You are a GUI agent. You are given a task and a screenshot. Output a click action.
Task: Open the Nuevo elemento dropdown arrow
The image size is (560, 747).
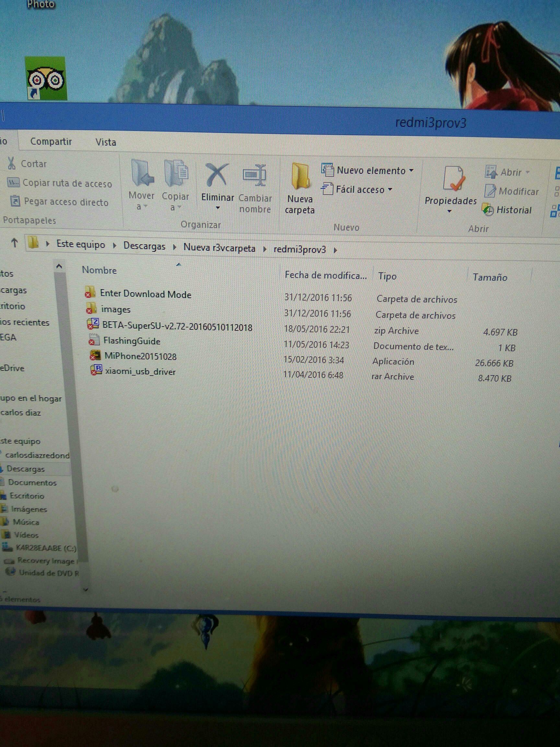pos(411,171)
